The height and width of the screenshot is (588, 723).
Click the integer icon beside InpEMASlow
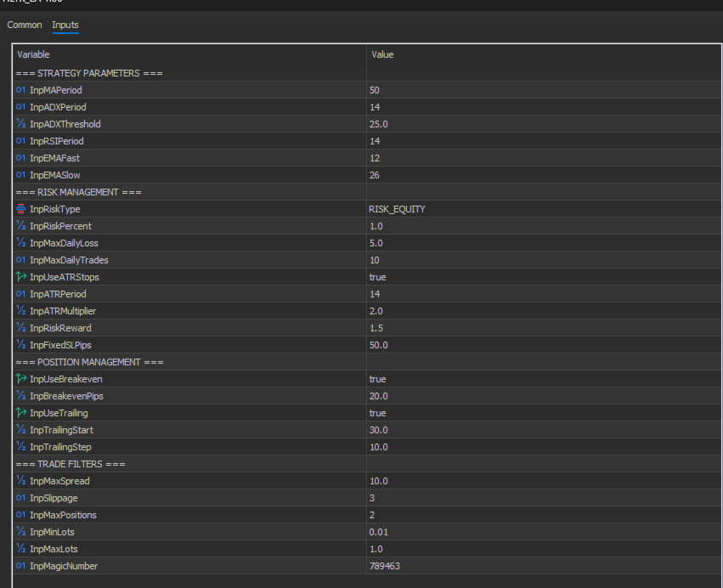tap(20, 175)
